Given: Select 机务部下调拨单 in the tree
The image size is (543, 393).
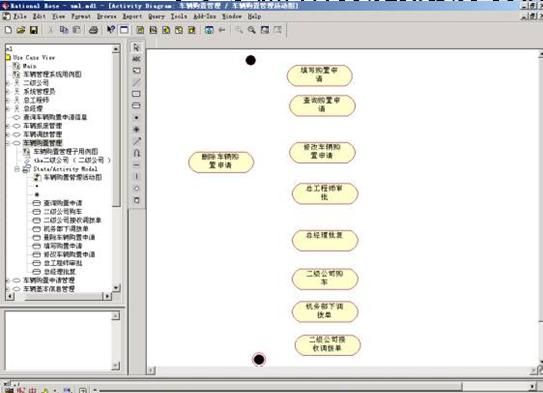Looking at the screenshot, I should click(66, 229).
